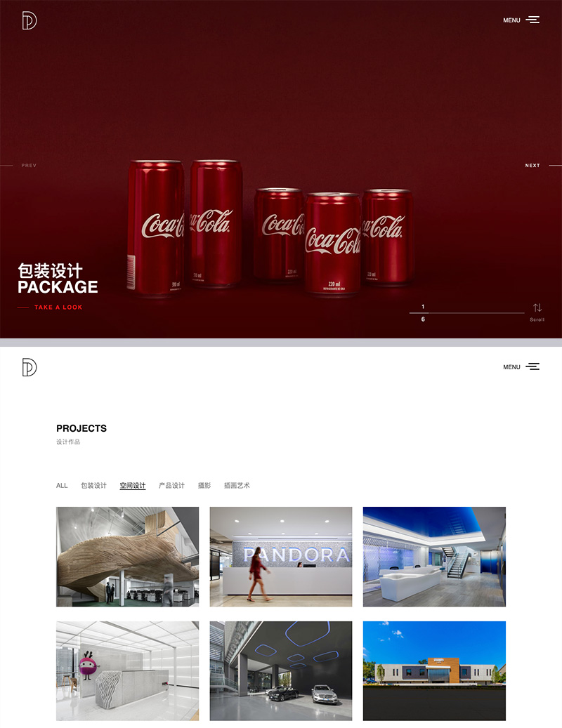Advance to the next slide with NEXT
562x728 pixels.
(x=532, y=165)
